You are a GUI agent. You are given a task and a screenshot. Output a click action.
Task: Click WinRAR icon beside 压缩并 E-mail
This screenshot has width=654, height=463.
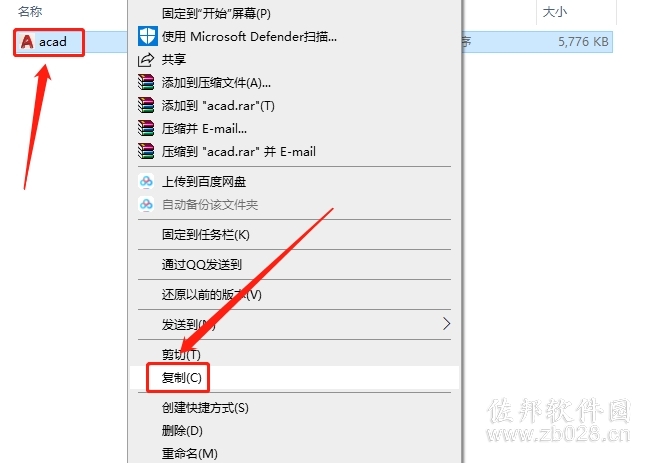146,128
